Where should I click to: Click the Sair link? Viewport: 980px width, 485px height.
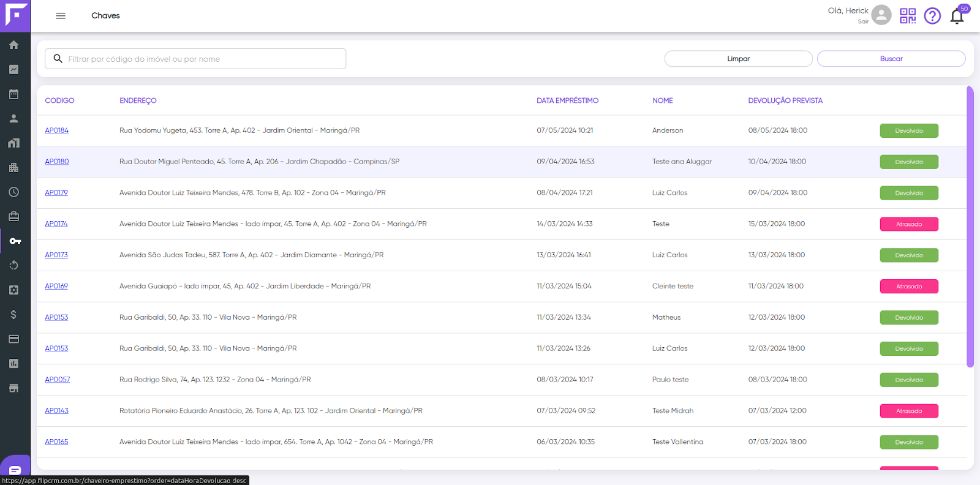click(863, 22)
